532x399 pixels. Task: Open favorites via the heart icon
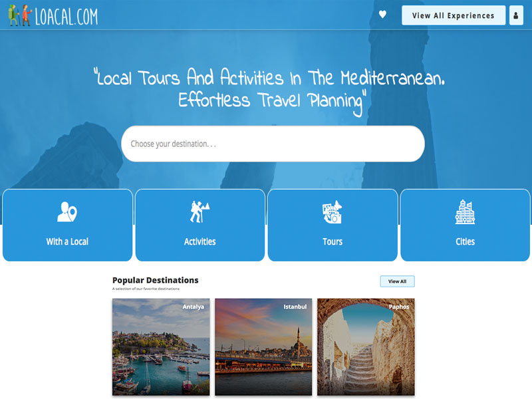(382, 15)
